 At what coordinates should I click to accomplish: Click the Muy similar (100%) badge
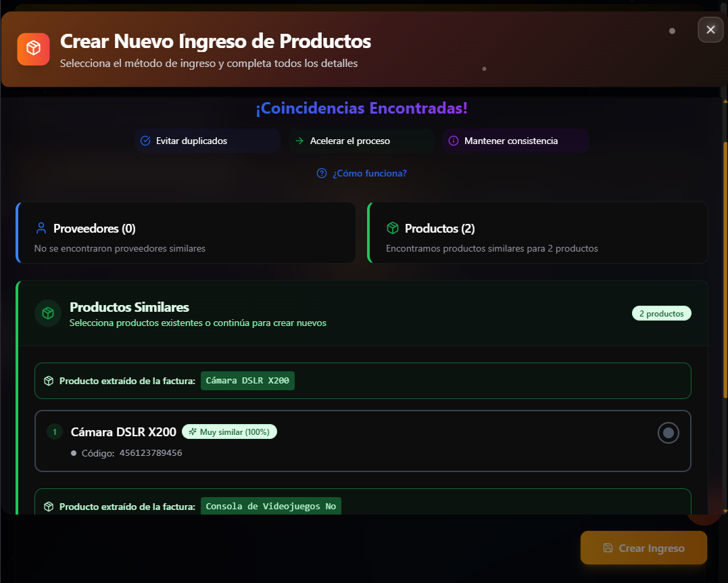coord(229,432)
